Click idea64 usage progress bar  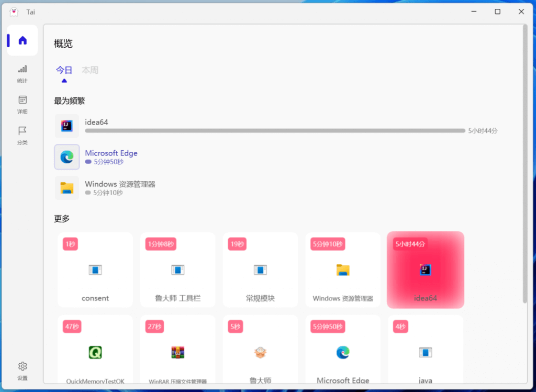[275, 130]
